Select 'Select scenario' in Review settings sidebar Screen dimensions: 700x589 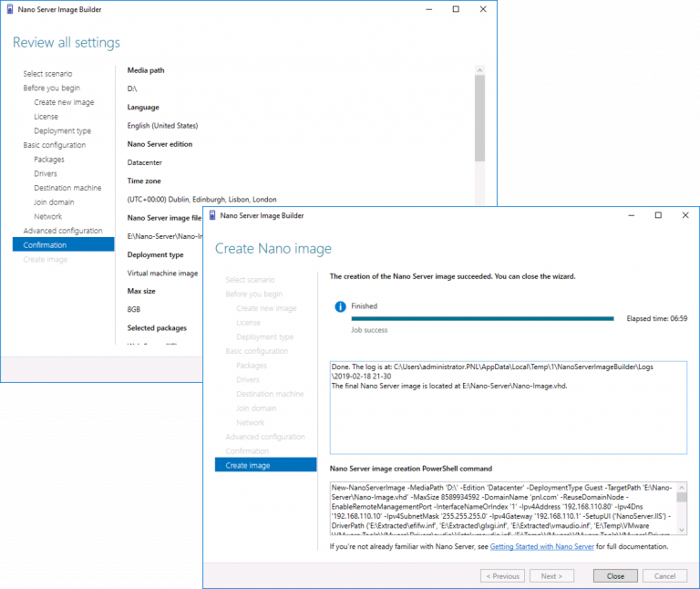click(x=47, y=74)
